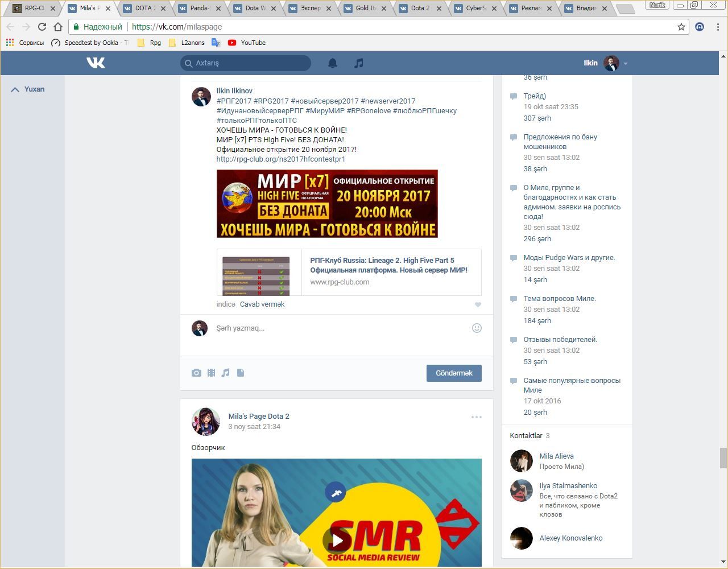Open the music player note icon in header
The height and width of the screenshot is (569, 728).
(x=358, y=63)
